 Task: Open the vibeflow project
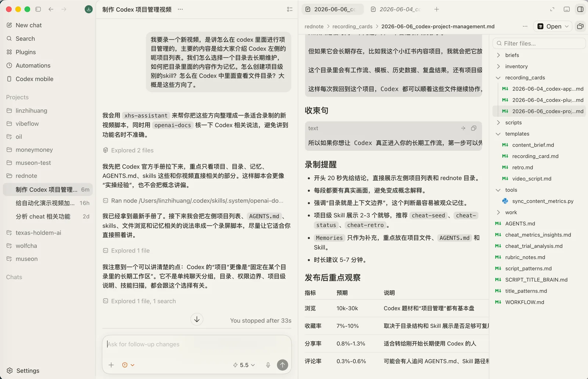pyautogui.click(x=48, y=124)
